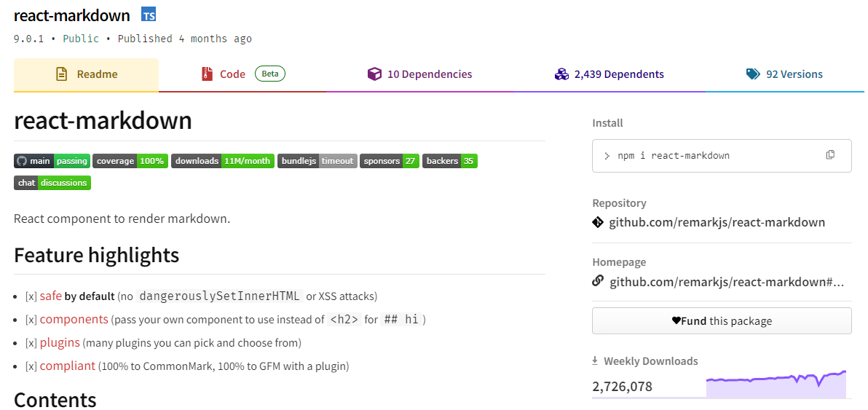Click the <h2> inline code snippet
This screenshot has height=410, width=868.
click(x=344, y=319)
